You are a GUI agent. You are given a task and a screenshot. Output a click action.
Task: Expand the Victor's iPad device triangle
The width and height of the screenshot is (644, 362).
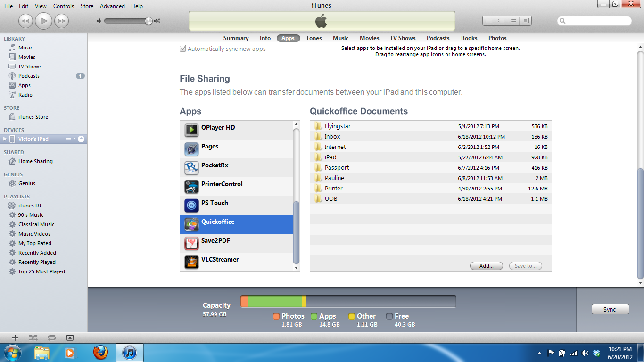(5, 139)
